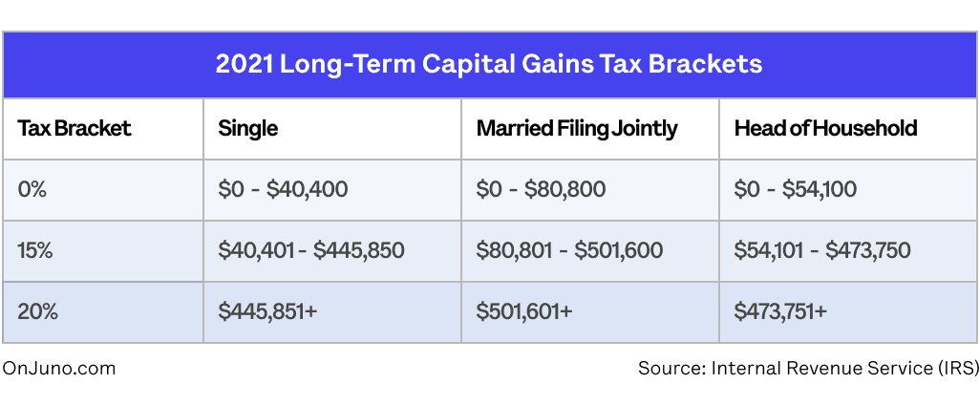
Task: Click the $473,751+ cell
Action: [780, 311]
